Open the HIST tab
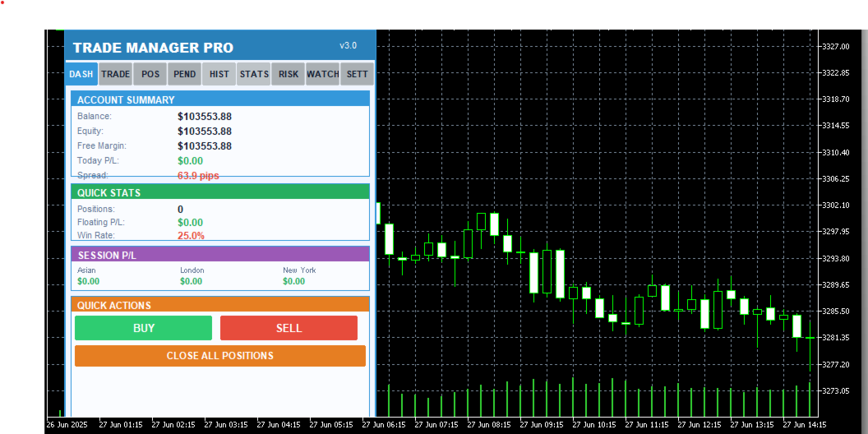 click(x=219, y=74)
